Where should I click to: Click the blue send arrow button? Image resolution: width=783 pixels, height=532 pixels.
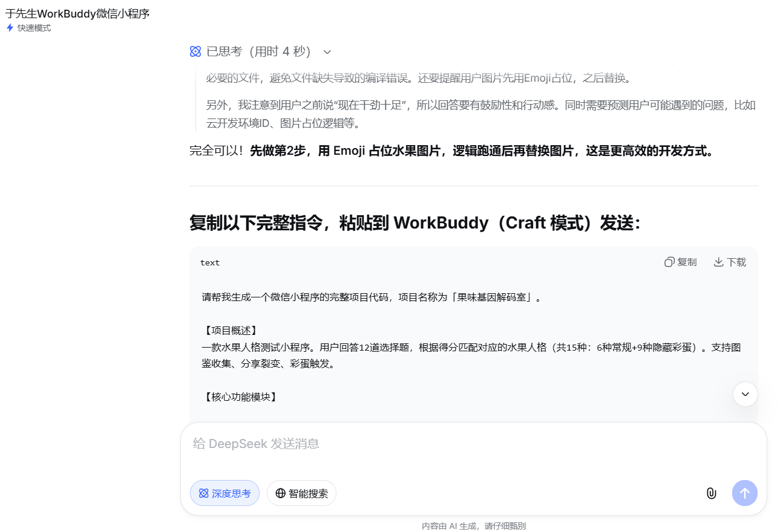745,493
